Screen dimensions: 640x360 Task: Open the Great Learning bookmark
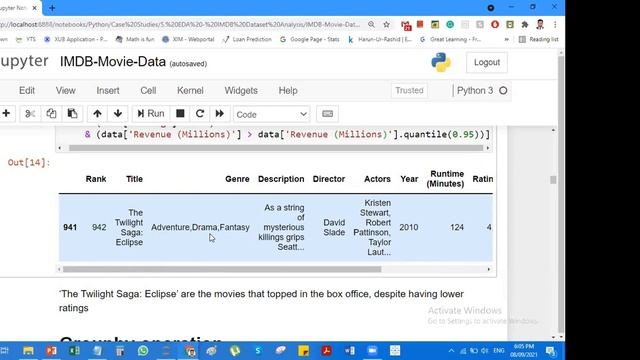click(451, 39)
